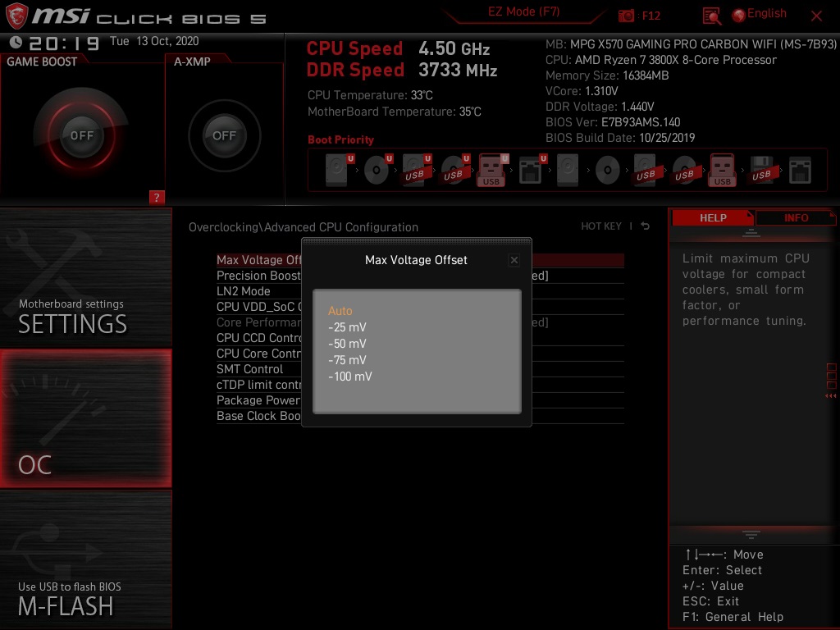Take a screenshot with the F12 camera icon
The height and width of the screenshot is (630, 840).
626,16
